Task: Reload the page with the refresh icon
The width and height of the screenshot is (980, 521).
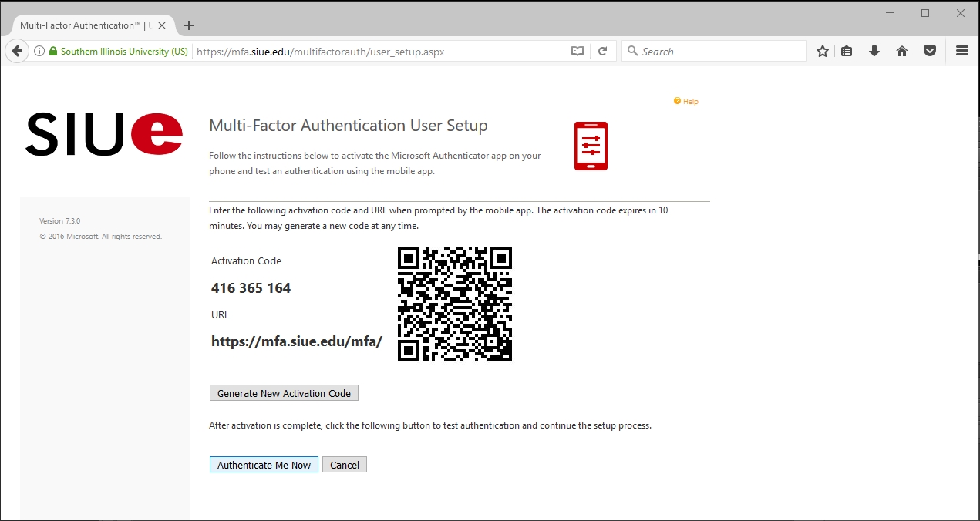Action: tap(602, 52)
